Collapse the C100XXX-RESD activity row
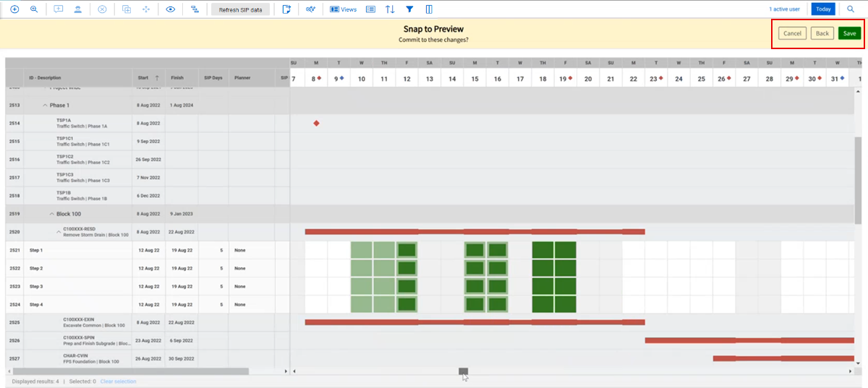The width and height of the screenshot is (868, 388). (x=59, y=231)
